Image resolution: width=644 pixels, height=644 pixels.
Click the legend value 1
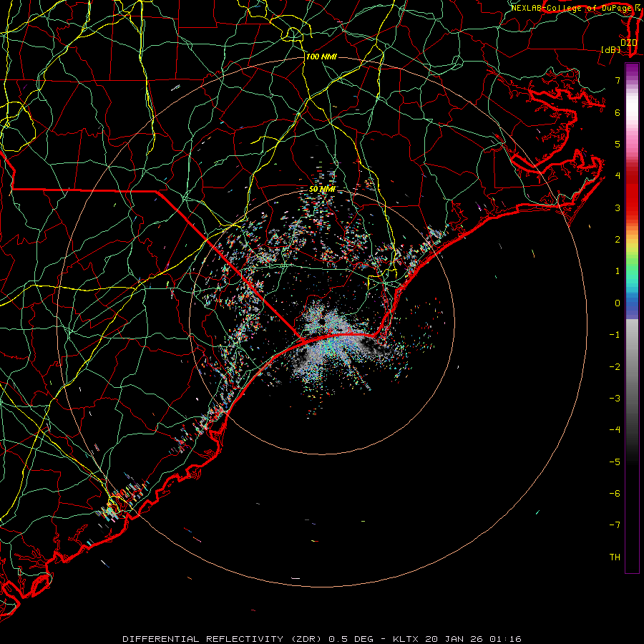tap(618, 271)
